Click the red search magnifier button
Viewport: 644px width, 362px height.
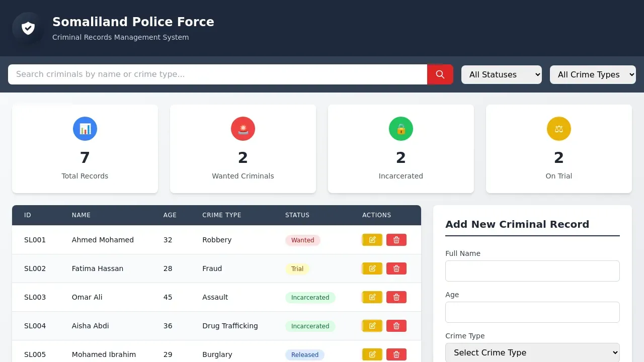440,74
